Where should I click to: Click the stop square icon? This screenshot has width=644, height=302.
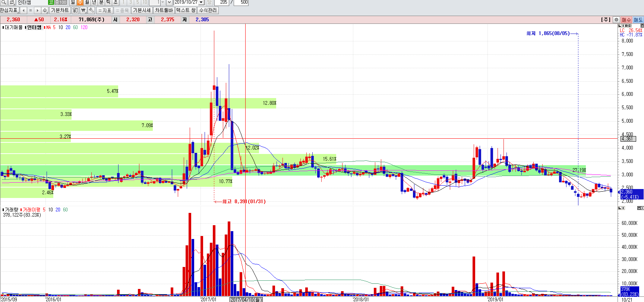31,10
